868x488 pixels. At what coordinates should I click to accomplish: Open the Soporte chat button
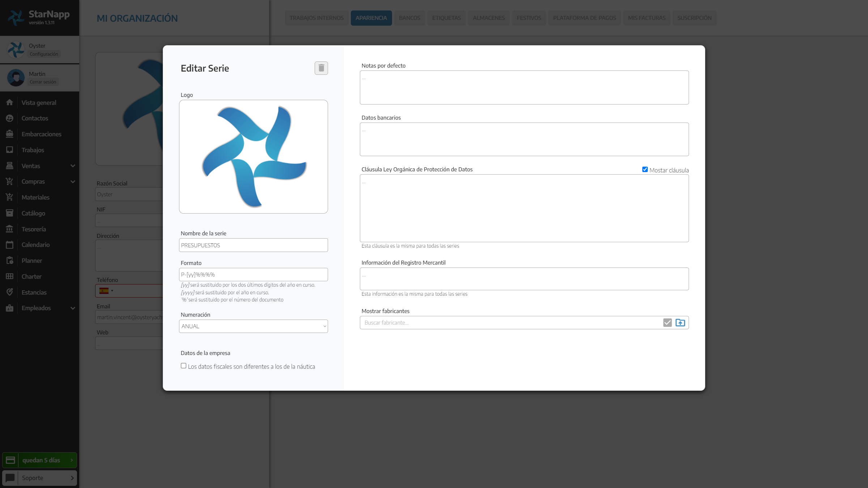pos(40,478)
